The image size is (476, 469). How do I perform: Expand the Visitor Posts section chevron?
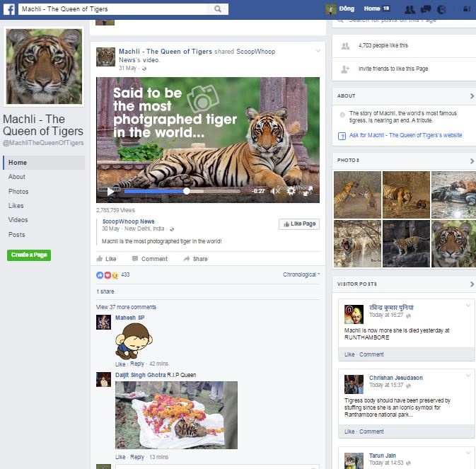click(x=472, y=284)
